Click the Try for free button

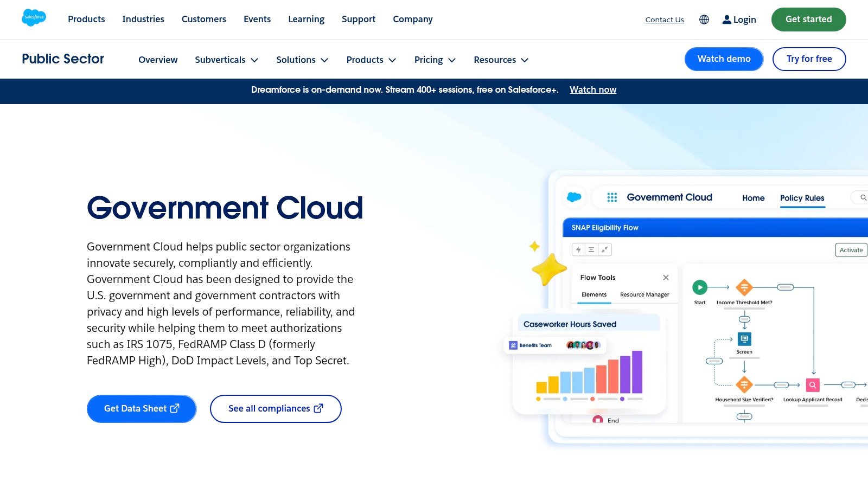[x=809, y=59]
